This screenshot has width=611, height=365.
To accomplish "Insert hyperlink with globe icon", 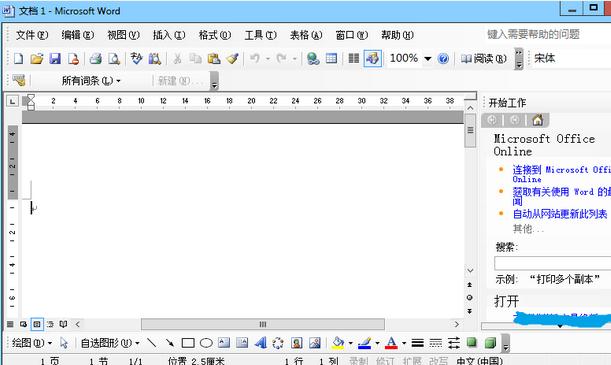I will click(313, 58).
